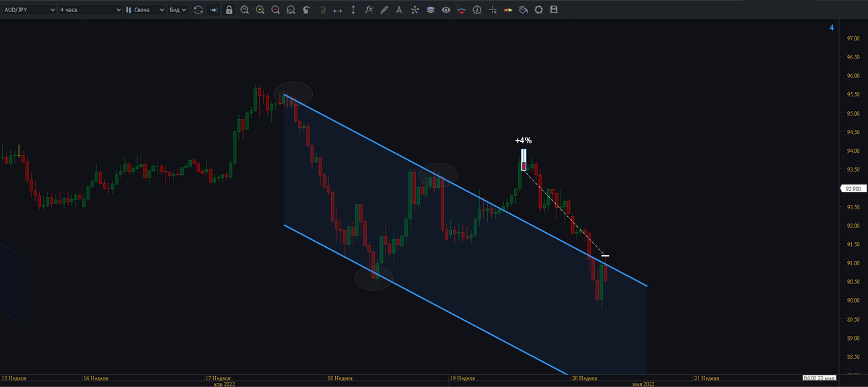Click the '18 Неделя' time axis label
Viewport: 868px width, 387px height.
pyautogui.click(x=340, y=378)
